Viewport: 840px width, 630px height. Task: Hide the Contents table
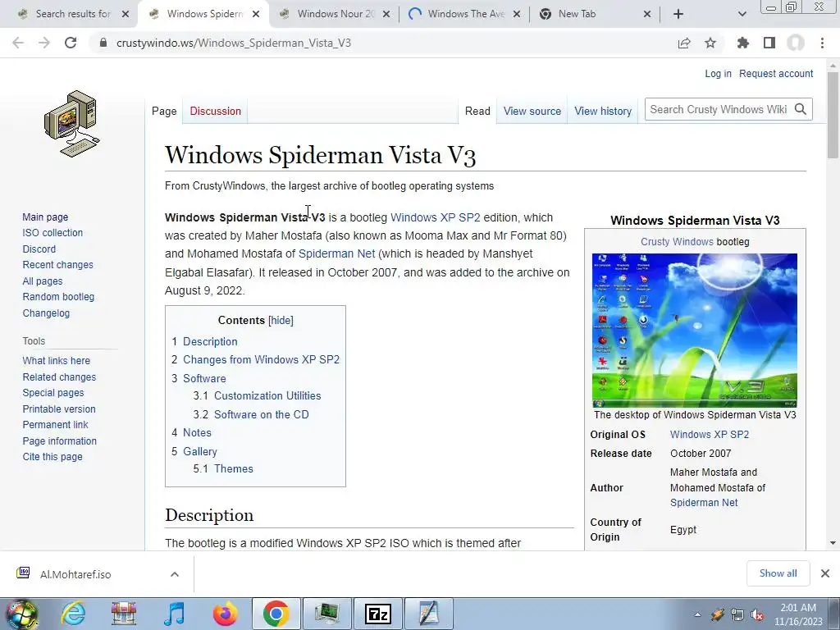(281, 321)
